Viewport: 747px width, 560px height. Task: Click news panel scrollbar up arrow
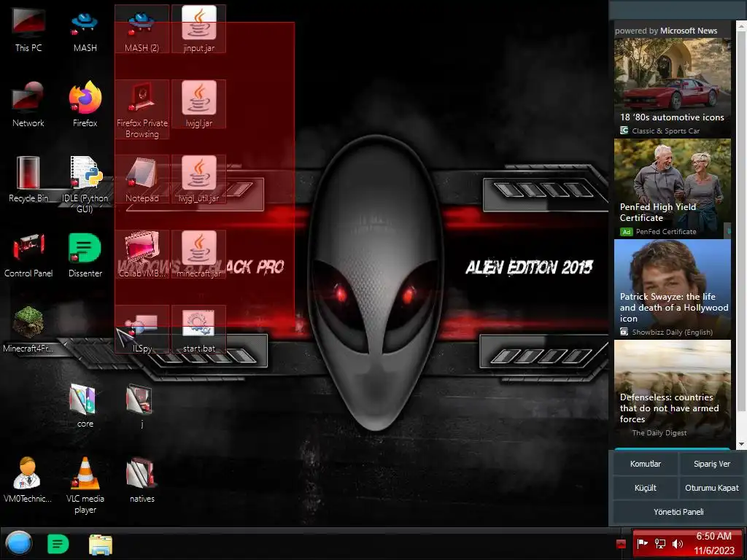click(x=741, y=26)
